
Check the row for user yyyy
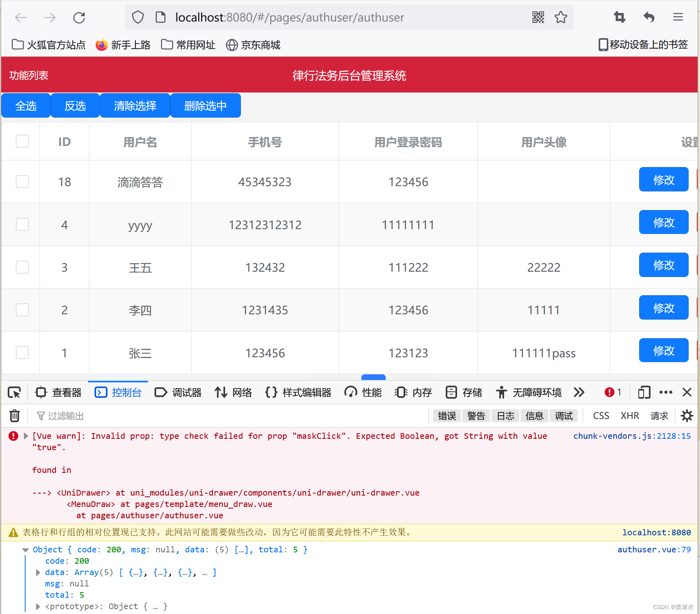(x=22, y=224)
